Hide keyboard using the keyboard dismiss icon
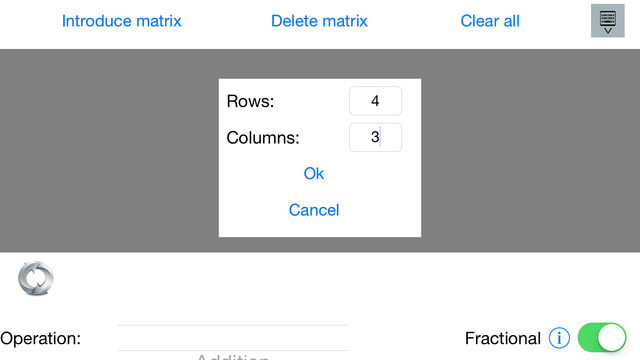Screen dimensions: 640x360 click(x=607, y=21)
